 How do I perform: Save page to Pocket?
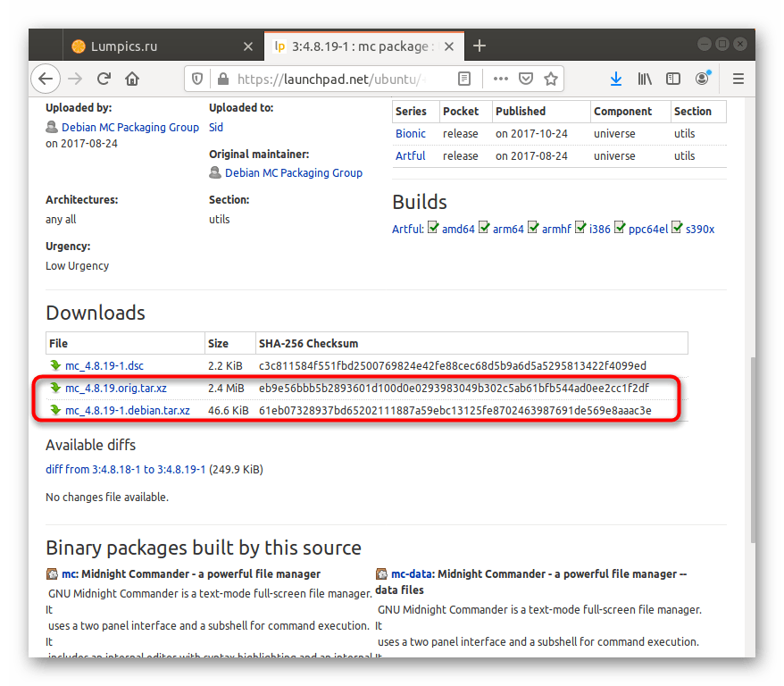[x=526, y=79]
